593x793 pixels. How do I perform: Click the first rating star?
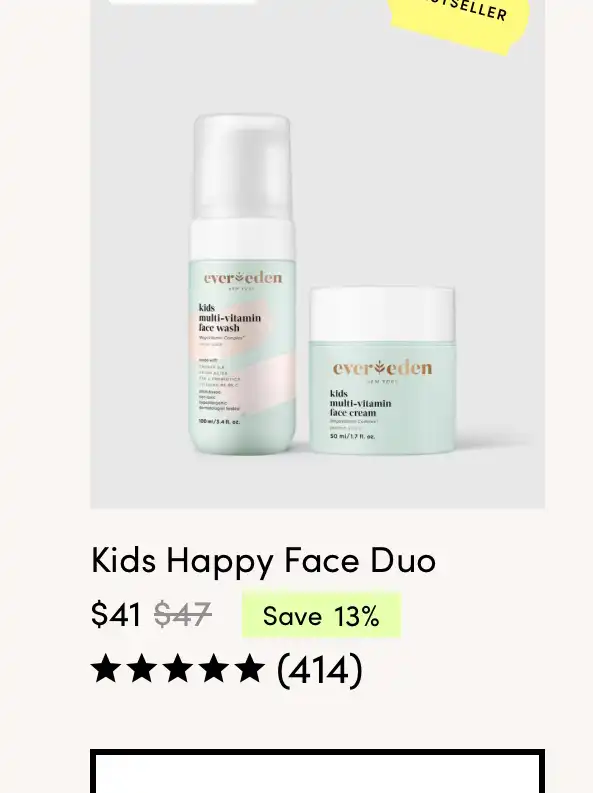[x=106, y=669]
